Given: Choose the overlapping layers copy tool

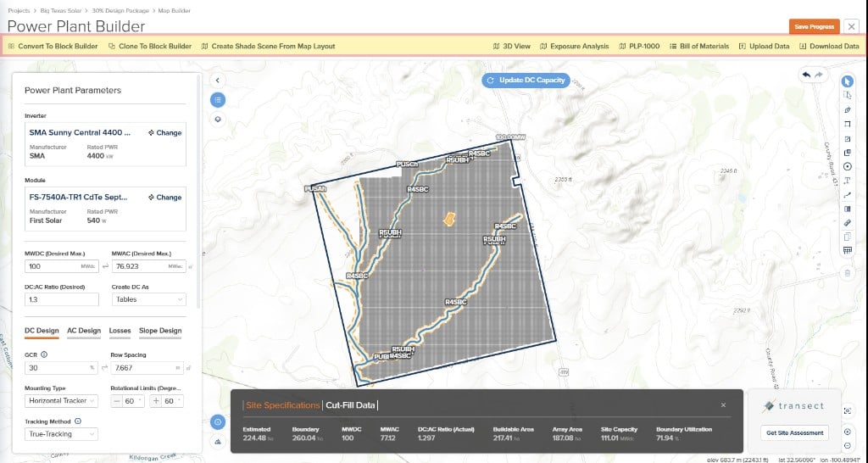Looking at the screenshot, I should [x=847, y=153].
